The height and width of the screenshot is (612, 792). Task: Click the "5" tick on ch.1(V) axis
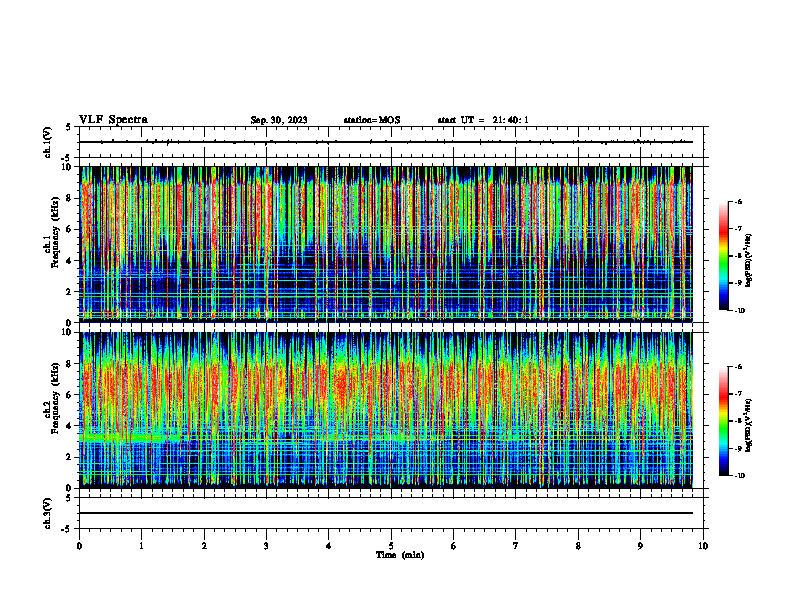[69, 127]
